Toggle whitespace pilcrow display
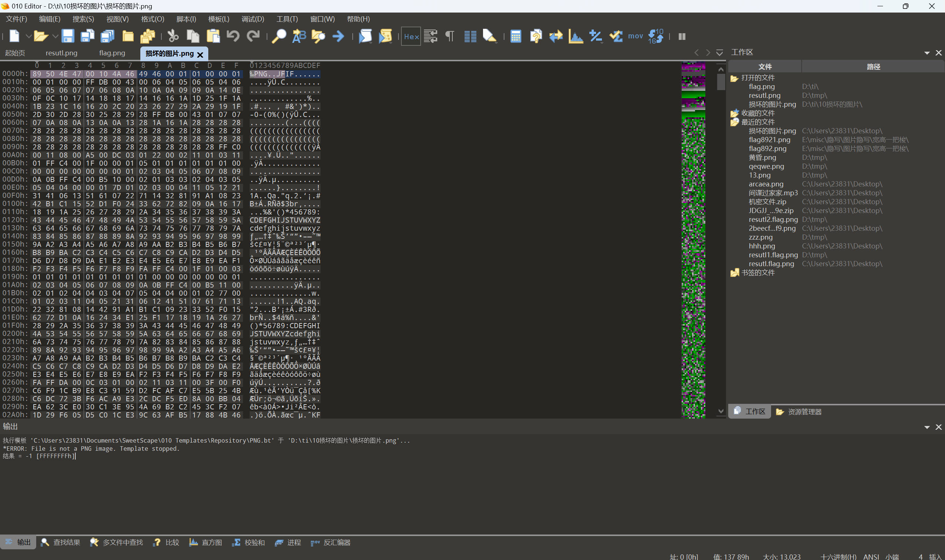The height and width of the screenshot is (560, 945). tap(449, 36)
